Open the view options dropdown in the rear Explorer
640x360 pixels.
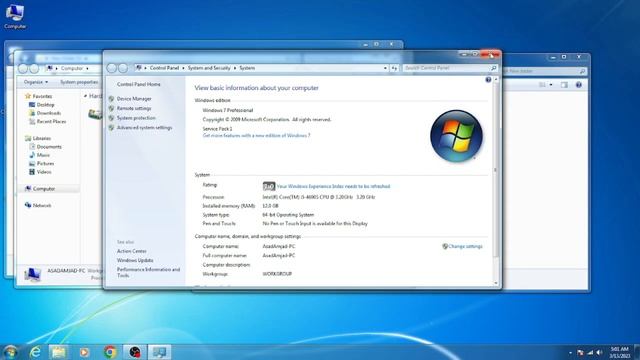551,85
